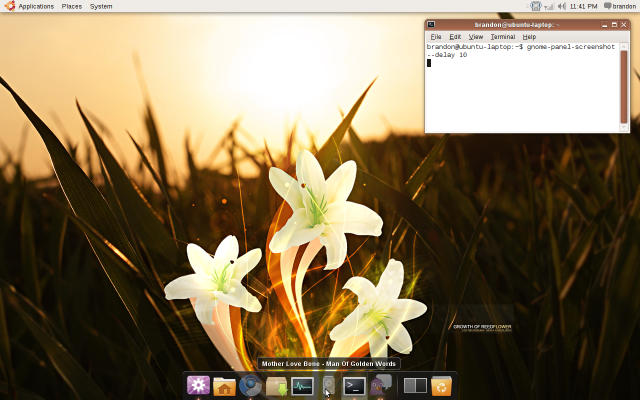Close the terminal window

click(624, 25)
